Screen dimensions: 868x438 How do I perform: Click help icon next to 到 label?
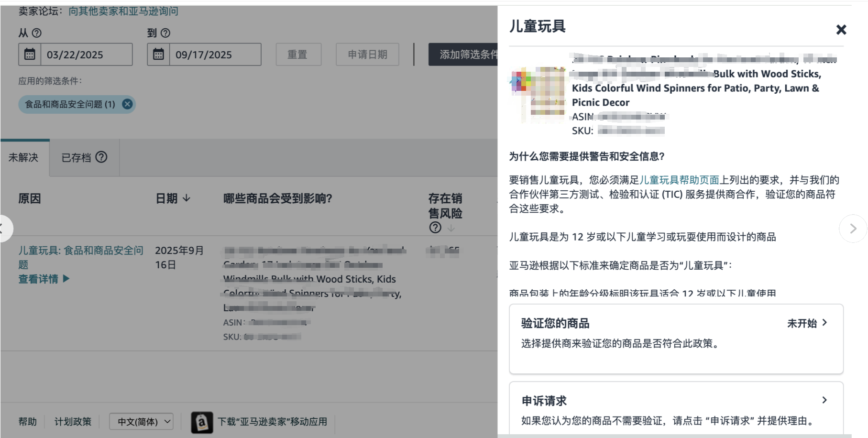pyautogui.click(x=165, y=33)
